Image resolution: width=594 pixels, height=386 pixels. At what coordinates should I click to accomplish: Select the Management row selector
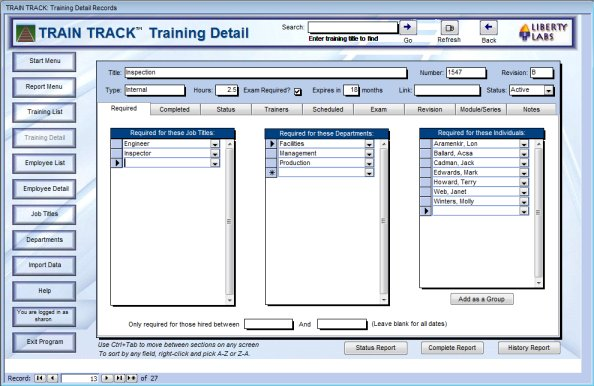coord(271,153)
